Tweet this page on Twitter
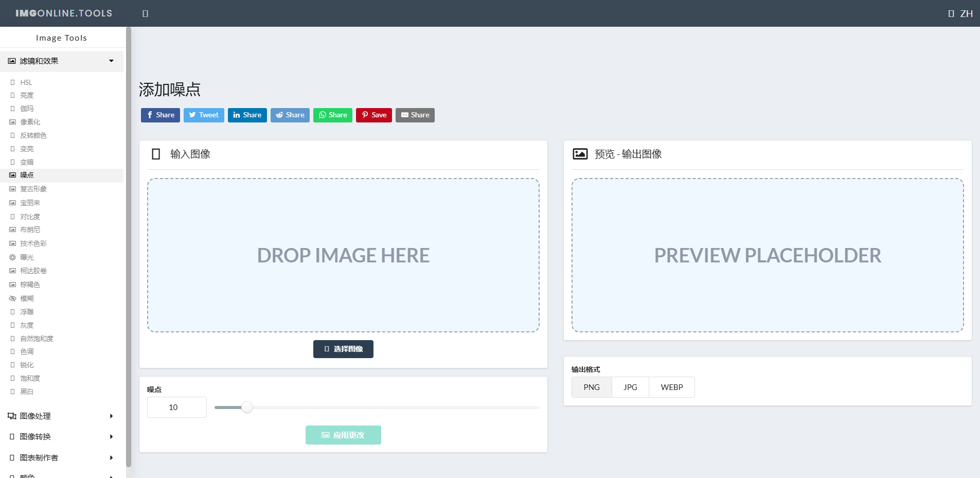Screen dimensions: 980x478 coord(204,115)
